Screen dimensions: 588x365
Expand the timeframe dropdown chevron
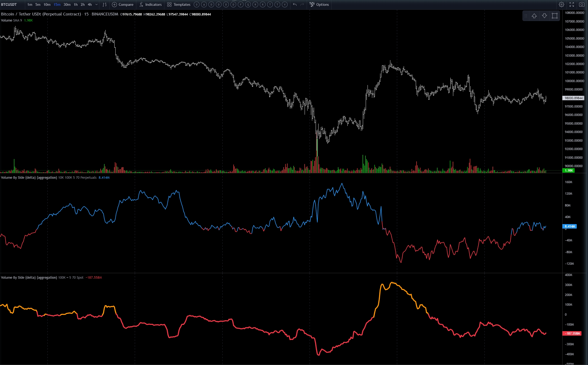point(96,4)
